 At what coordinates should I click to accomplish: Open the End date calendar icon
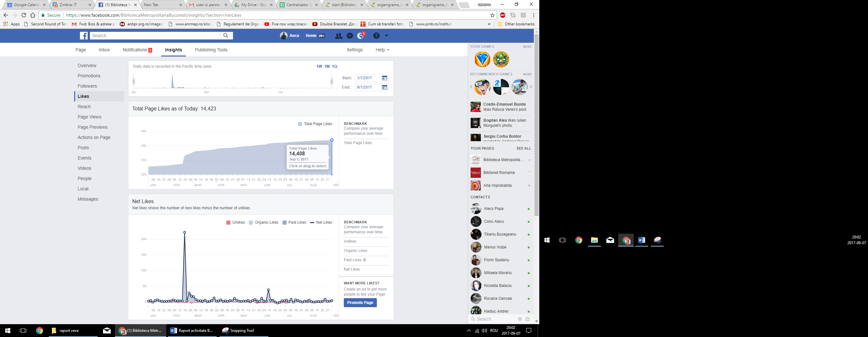[x=384, y=87]
